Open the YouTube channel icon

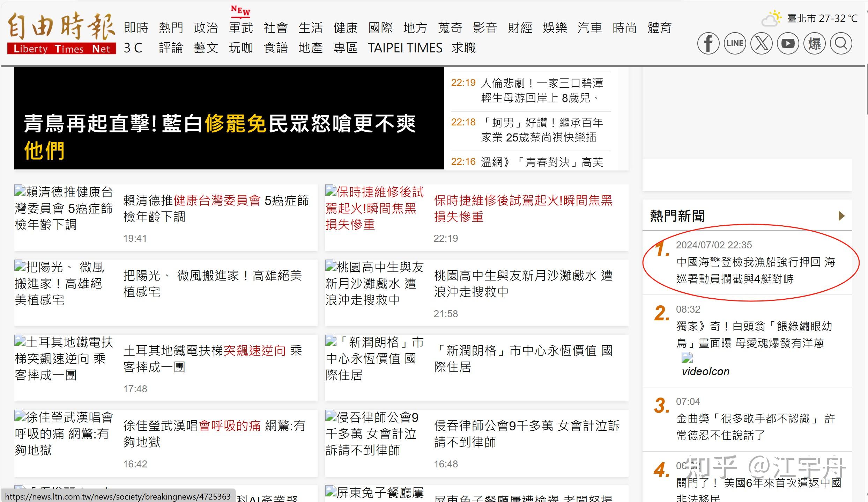click(788, 43)
